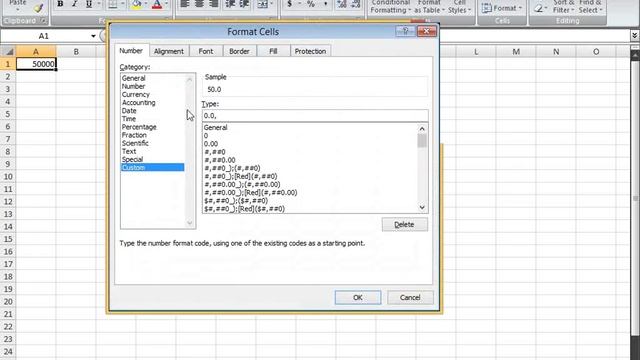Click the Percent Style icon
Viewport: 640px width, 360px height.
(x=311, y=4)
